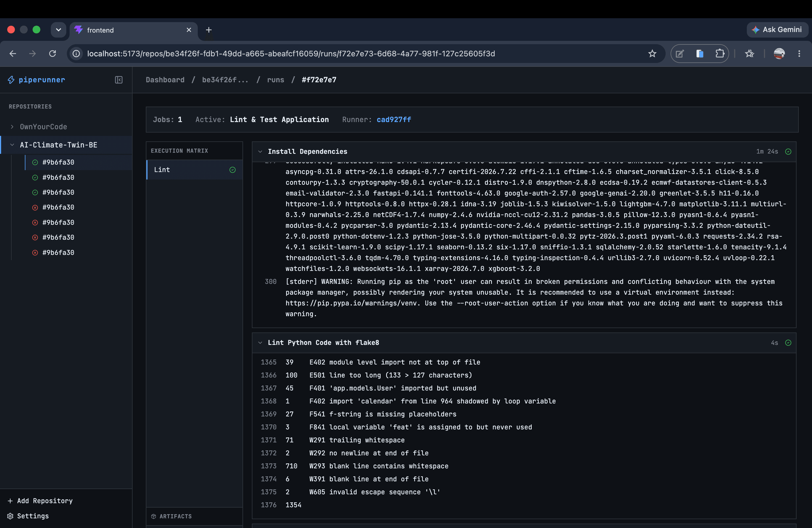Open the runs breadcrumb link
Screen dimensions: 812x528
[275, 80]
